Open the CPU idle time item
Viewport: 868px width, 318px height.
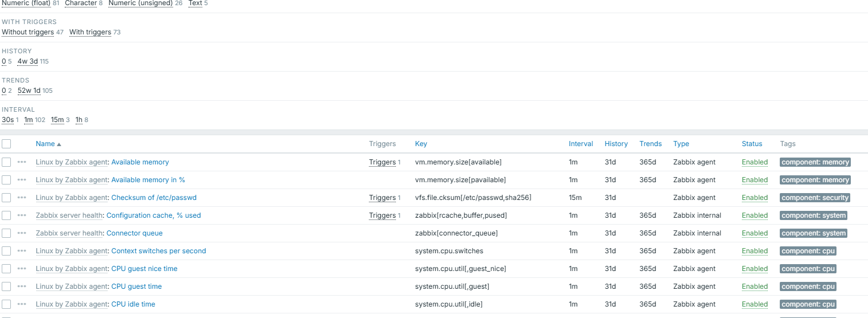[x=133, y=304]
